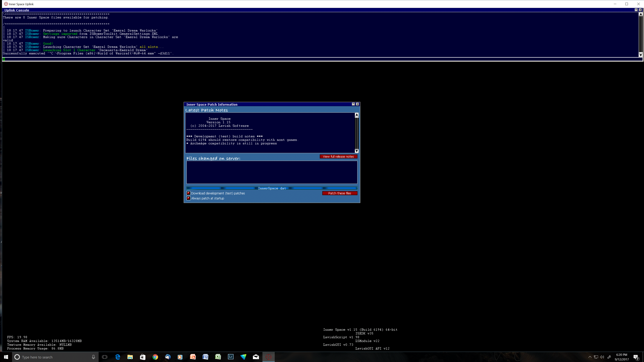Open File Explorer from taskbar
This screenshot has height=362, width=644.
tap(130, 357)
